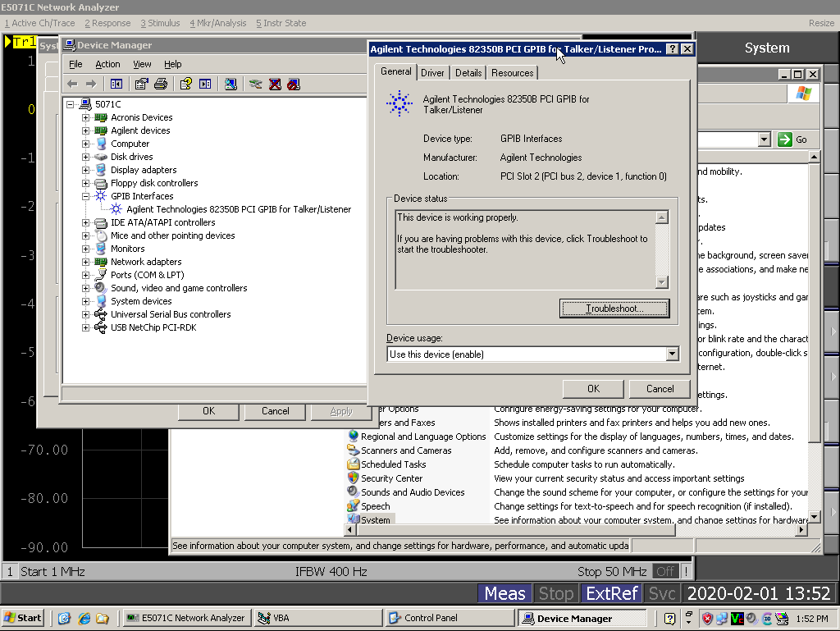
Task: Click the Uninstall device toolbar icon
Action: (275, 84)
